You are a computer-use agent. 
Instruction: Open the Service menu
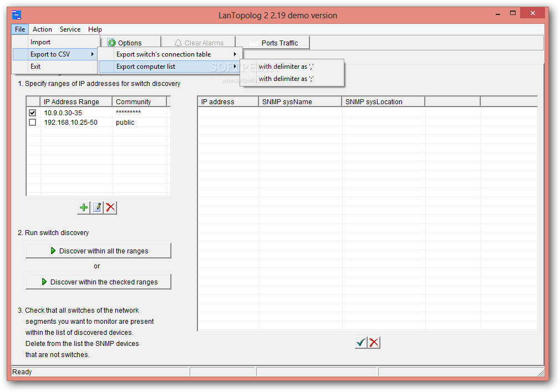click(x=70, y=29)
